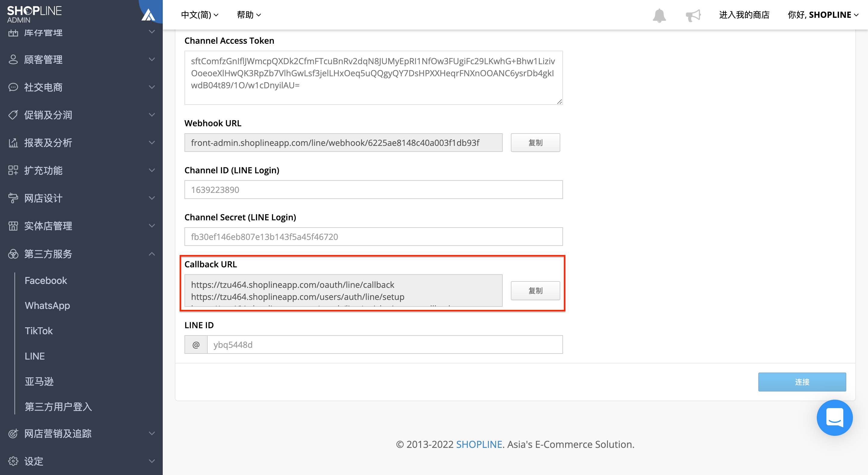This screenshot has width=868, height=475.
Task: Click the 促销及分润 tag icon
Action: [x=13, y=115]
